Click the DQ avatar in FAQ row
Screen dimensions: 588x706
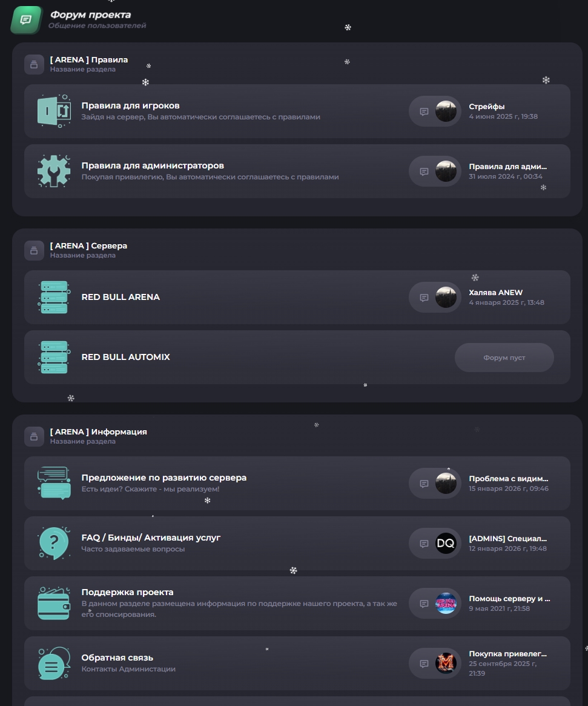446,544
